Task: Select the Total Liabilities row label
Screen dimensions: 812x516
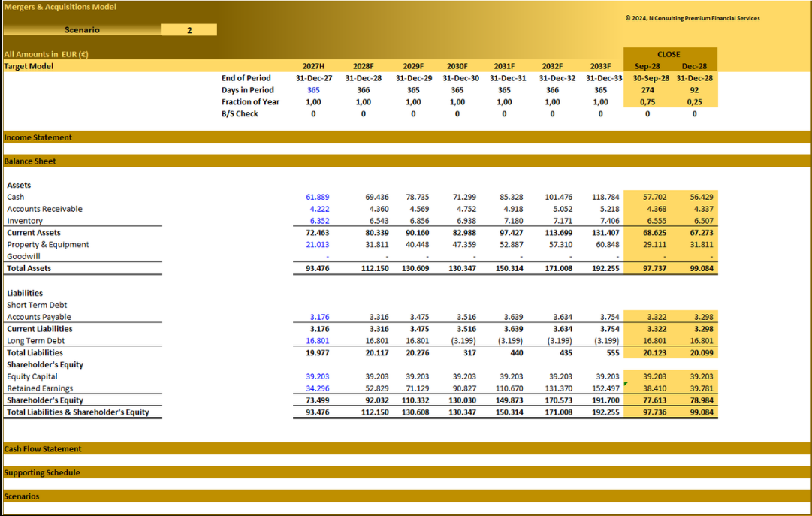Action: pyautogui.click(x=35, y=353)
